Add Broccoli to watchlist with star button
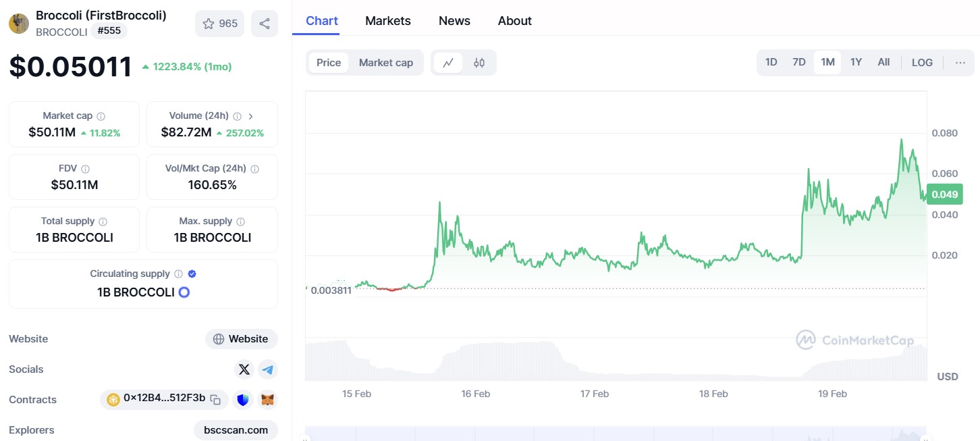Image resolution: width=980 pixels, height=441 pixels. (219, 24)
